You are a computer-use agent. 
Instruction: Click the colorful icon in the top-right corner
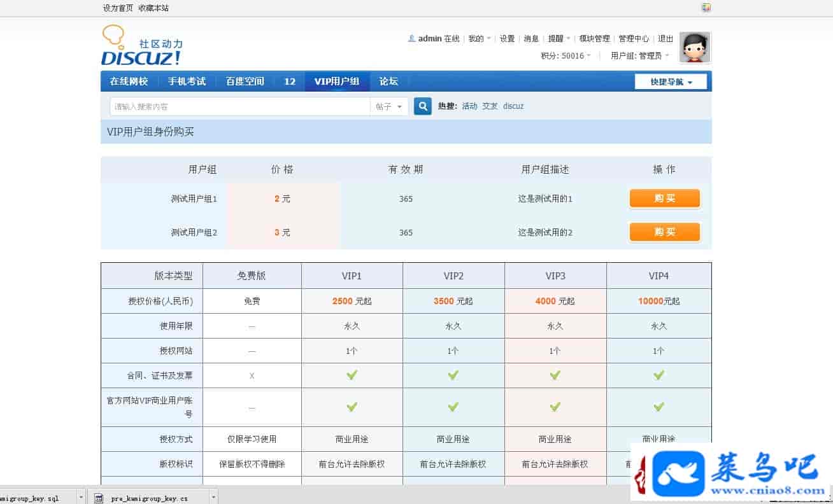[x=706, y=8]
